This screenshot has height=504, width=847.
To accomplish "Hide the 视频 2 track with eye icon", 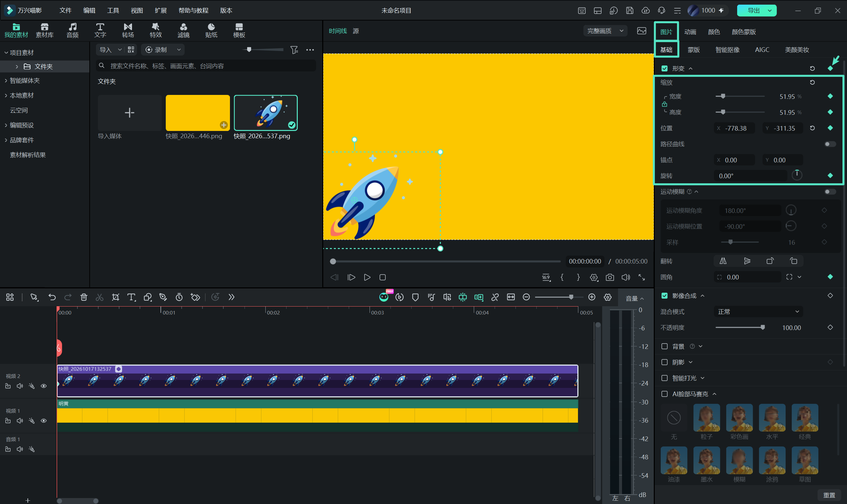I will [44, 386].
